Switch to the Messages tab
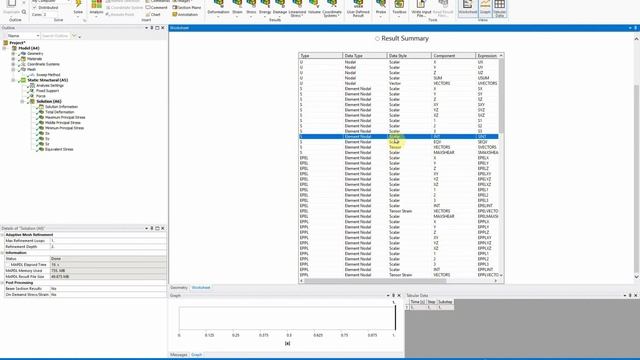640x360 pixels. (179, 355)
